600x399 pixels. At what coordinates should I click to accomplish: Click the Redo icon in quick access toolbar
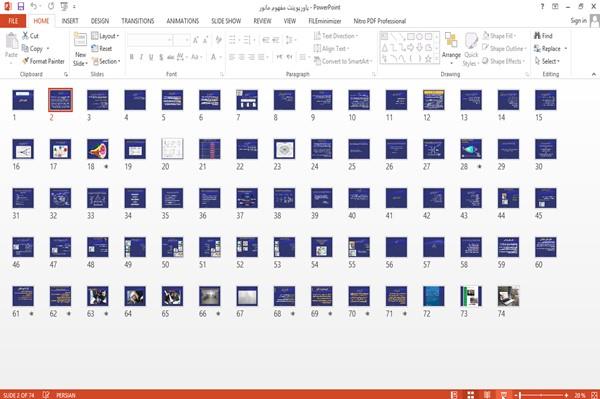[51, 6]
